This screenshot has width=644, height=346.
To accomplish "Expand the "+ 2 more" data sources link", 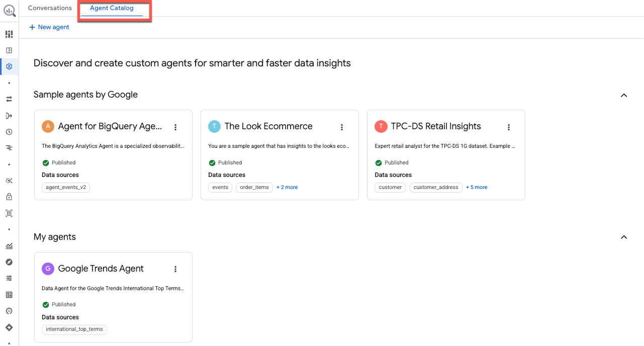I will 287,187.
